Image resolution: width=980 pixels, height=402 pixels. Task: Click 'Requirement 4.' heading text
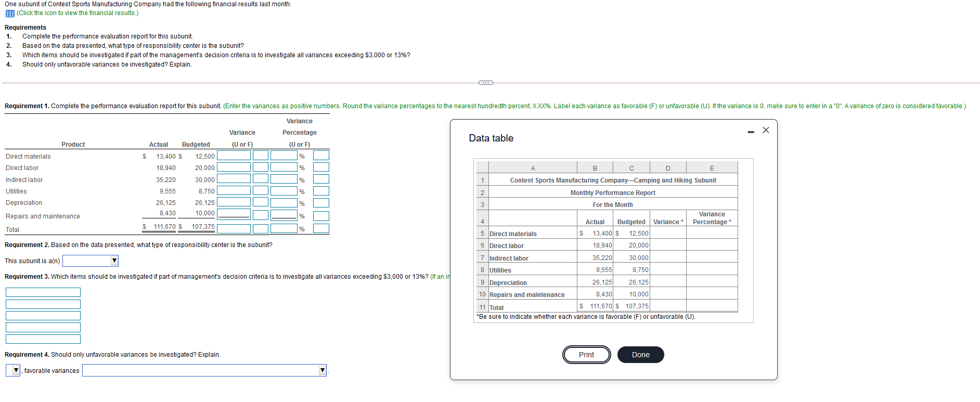(27, 355)
